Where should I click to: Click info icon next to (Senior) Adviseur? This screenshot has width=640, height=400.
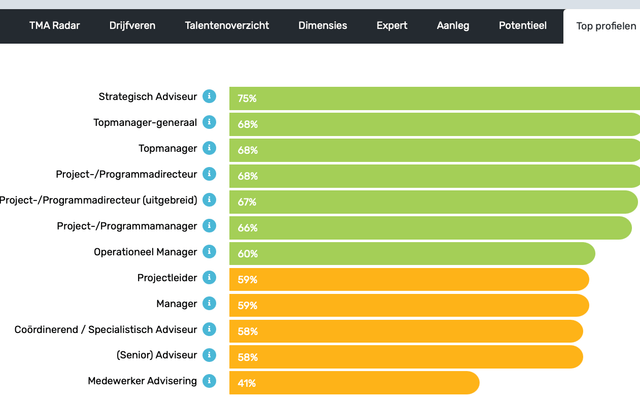pyautogui.click(x=209, y=355)
